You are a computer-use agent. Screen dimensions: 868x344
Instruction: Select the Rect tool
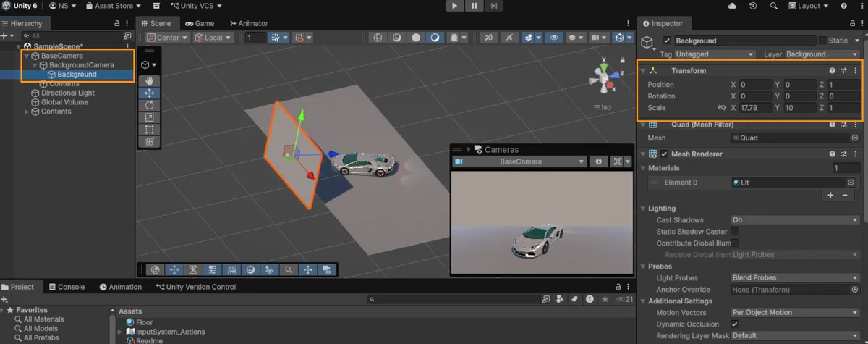coord(149,130)
